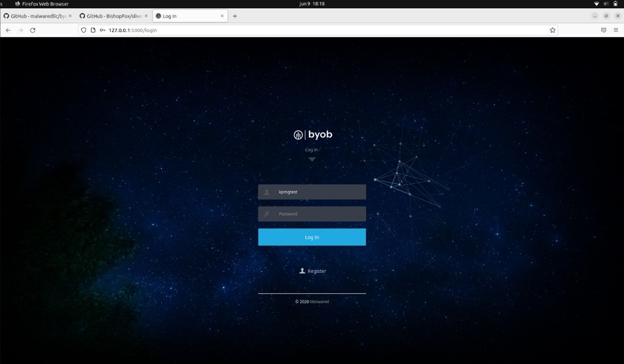
Task: Open the Register link
Action: [316, 271]
